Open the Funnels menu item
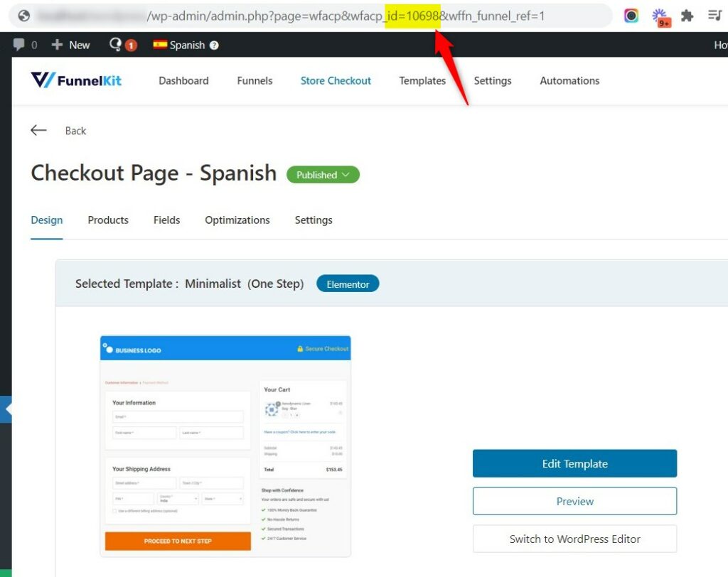Screen dimensions: 728x577 tap(255, 81)
